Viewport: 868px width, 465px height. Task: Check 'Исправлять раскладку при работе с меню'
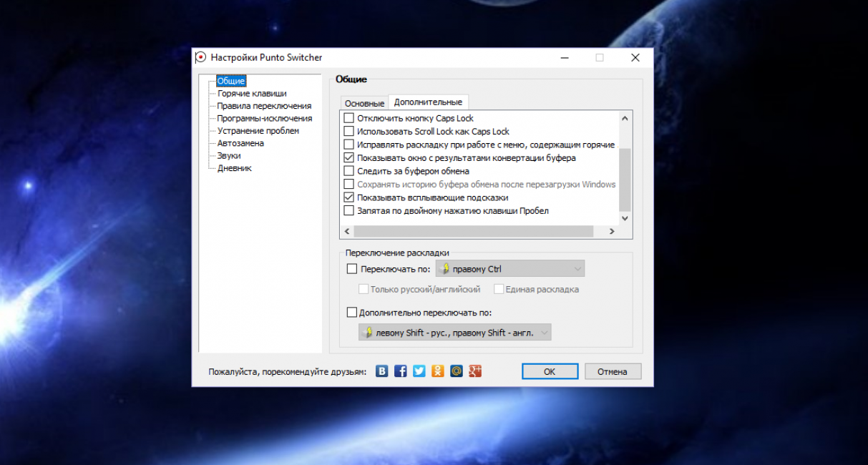(349, 145)
